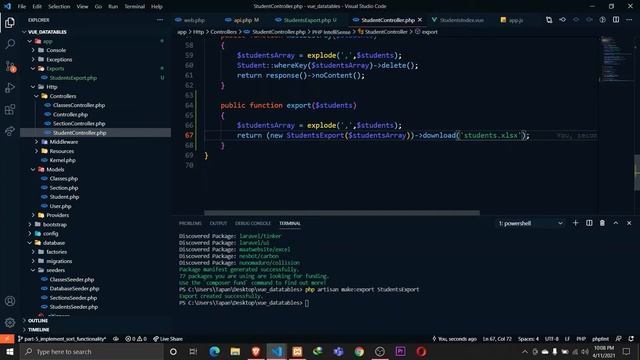This screenshot has height=360, width=640.
Task: Change indentation via Spaces: 4
Action: 528,339
